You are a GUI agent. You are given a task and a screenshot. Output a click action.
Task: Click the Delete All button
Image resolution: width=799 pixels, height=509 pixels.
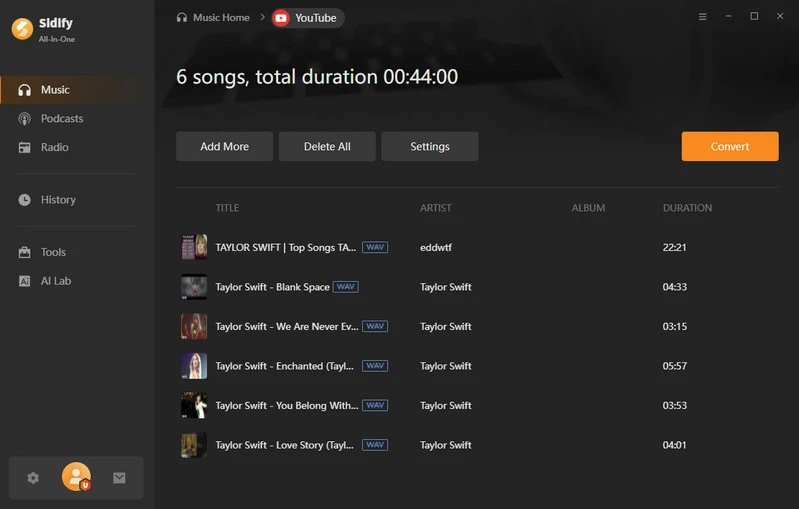click(x=327, y=146)
